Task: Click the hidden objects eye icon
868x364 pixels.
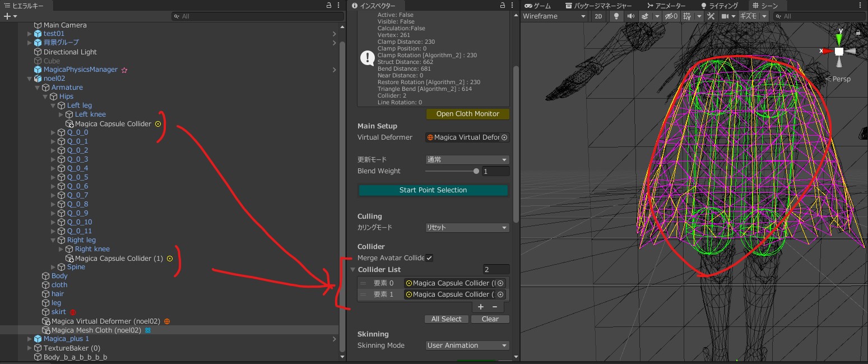Action: point(671,16)
